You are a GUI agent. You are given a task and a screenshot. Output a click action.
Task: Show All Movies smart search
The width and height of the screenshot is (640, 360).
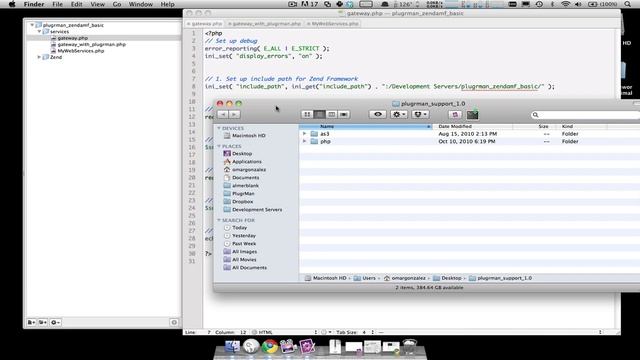(x=240, y=260)
